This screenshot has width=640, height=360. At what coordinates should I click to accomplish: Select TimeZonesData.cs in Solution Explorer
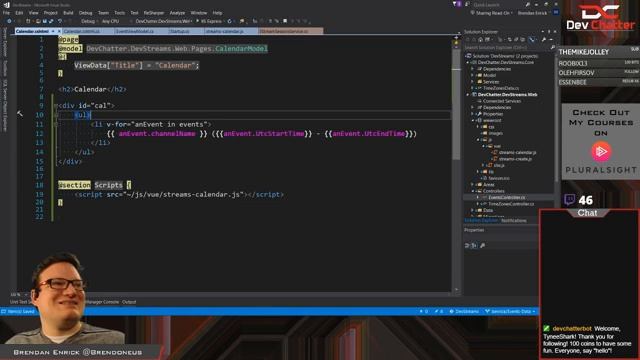point(501,88)
